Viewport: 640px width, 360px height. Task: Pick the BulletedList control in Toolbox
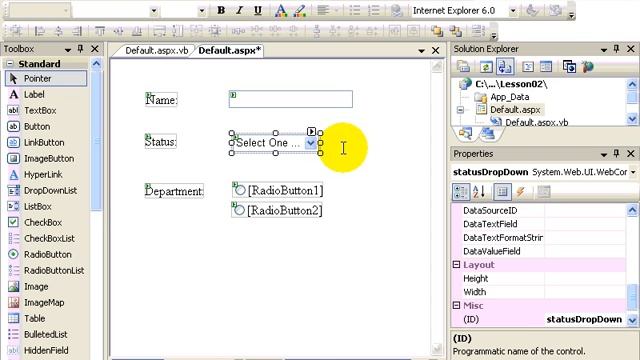coord(46,334)
